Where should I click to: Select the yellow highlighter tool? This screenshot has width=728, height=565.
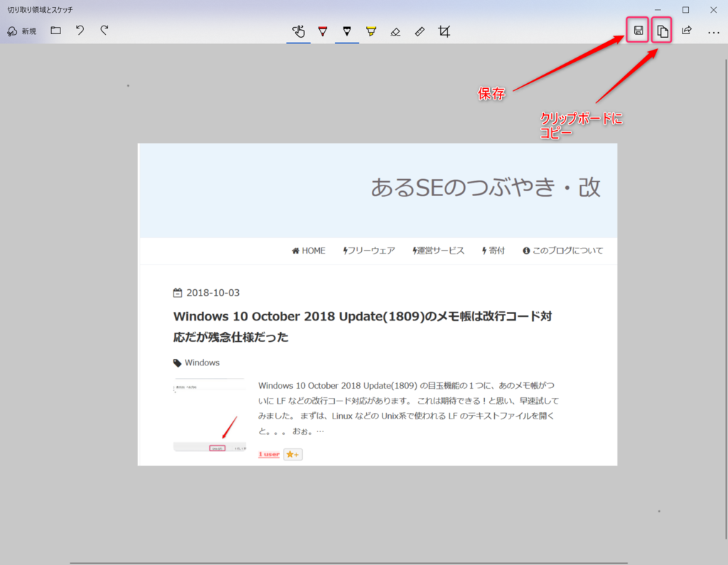[371, 30]
